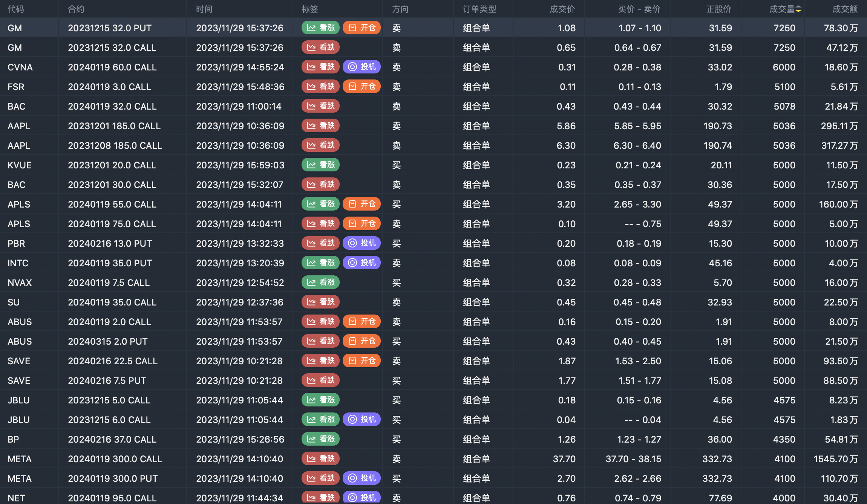Click the 看跌 tag in FSR row
867x504 pixels.
(x=321, y=86)
